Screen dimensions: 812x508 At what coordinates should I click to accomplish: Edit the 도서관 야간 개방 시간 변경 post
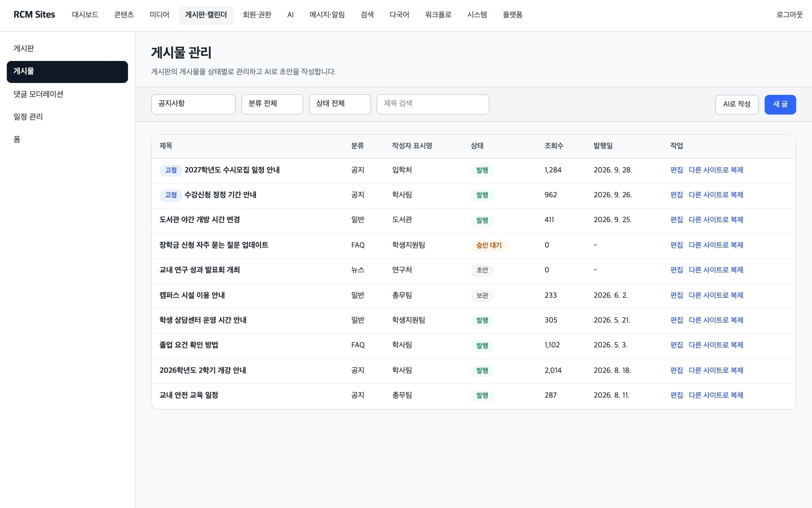coord(676,220)
